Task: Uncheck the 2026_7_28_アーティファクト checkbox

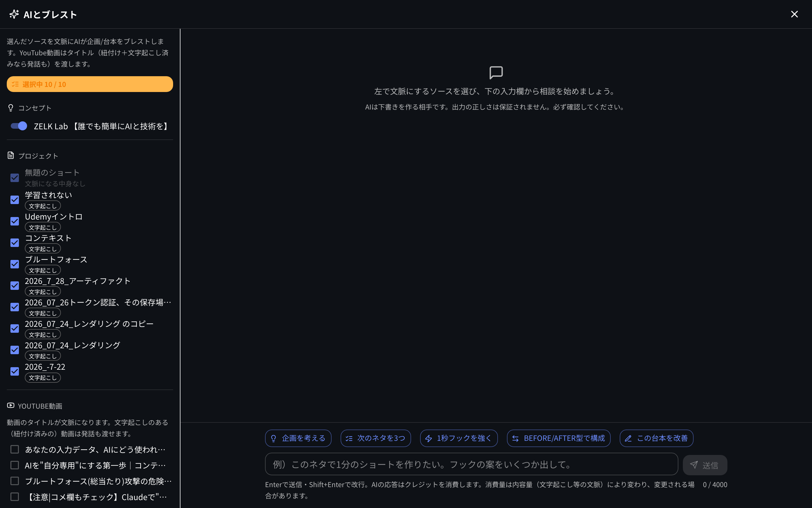Action: (x=15, y=286)
